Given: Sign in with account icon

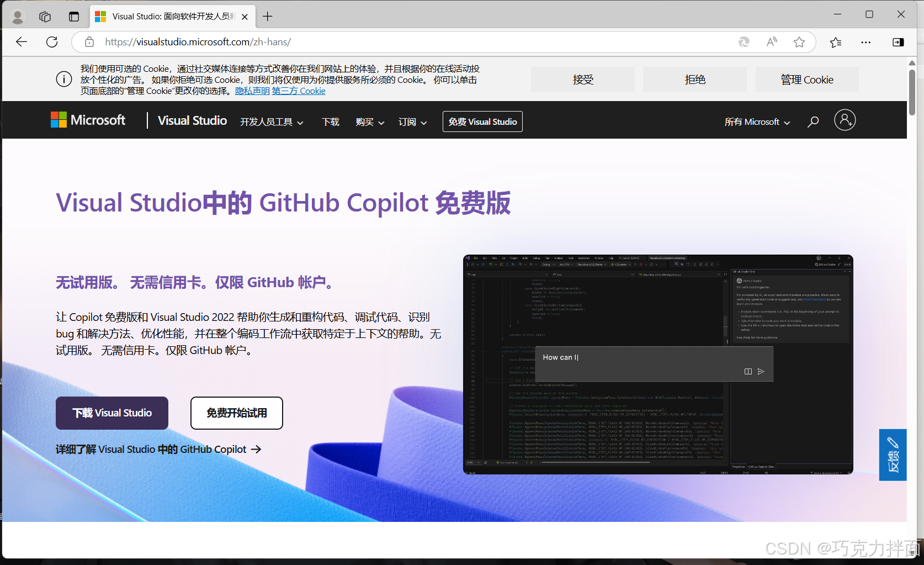Looking at the screenshot, I should tap(845, 120).
